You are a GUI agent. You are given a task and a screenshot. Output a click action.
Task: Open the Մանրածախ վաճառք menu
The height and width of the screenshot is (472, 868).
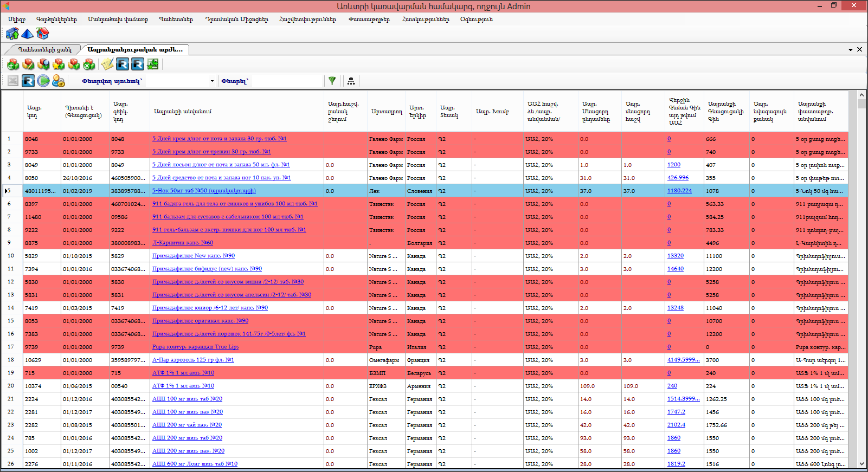[118, 20]
